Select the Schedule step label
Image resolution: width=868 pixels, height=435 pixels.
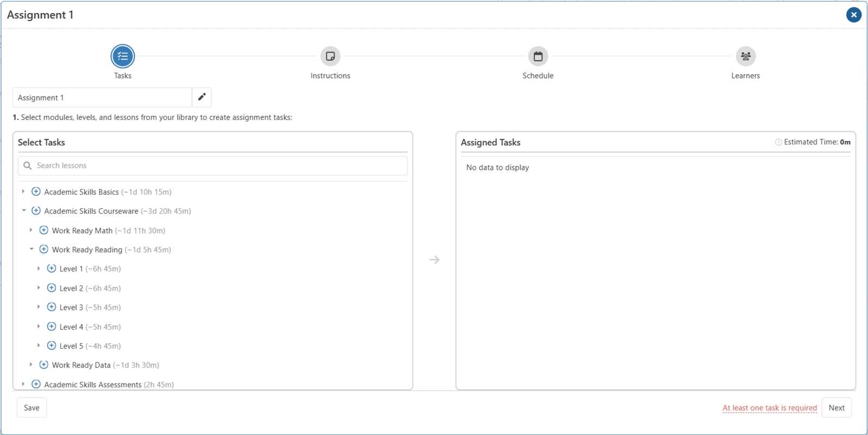pyautogui.click(x=538, y=76)
